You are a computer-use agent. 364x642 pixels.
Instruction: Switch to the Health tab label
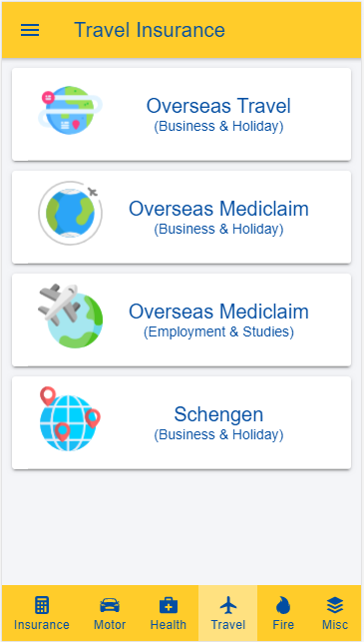pos(169,625)
